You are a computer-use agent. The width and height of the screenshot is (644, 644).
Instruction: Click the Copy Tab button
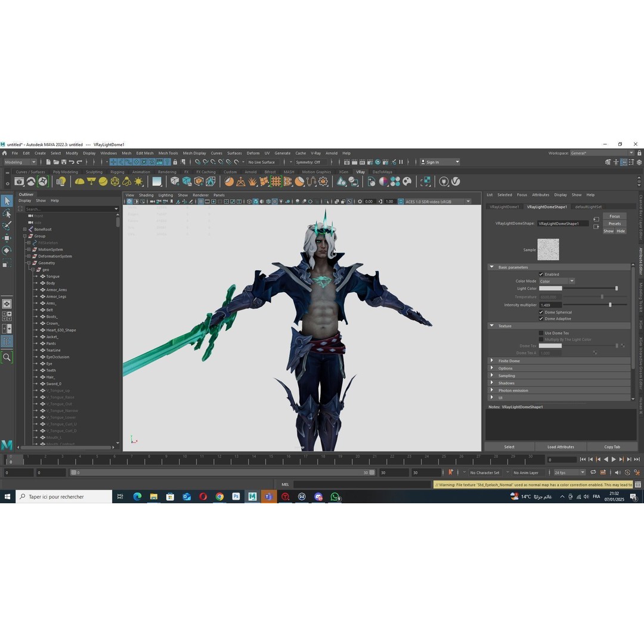click(612, 447)
